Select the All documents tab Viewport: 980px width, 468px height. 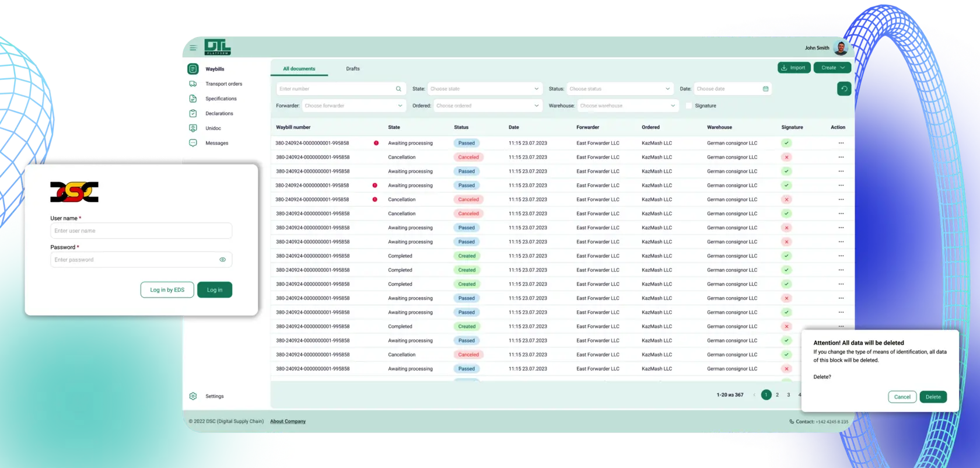click(x=299, y=69)
